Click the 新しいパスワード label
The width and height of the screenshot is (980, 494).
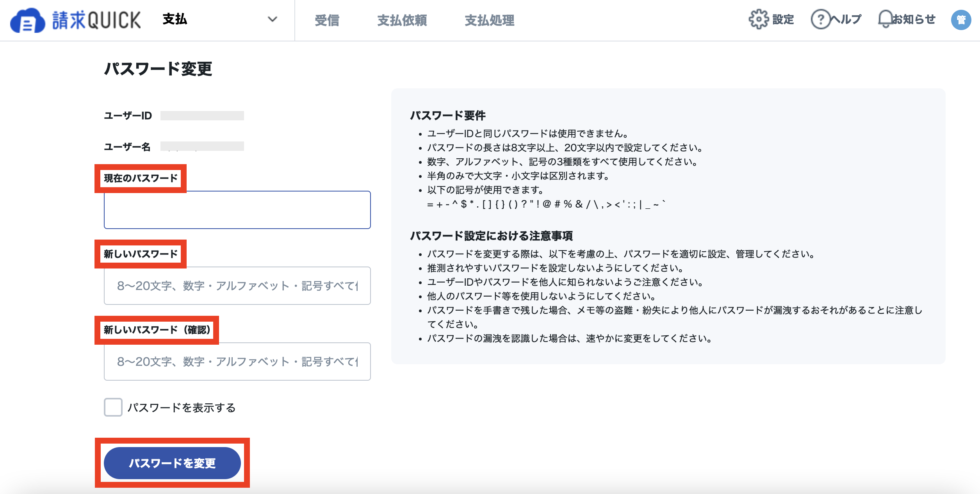141,254
